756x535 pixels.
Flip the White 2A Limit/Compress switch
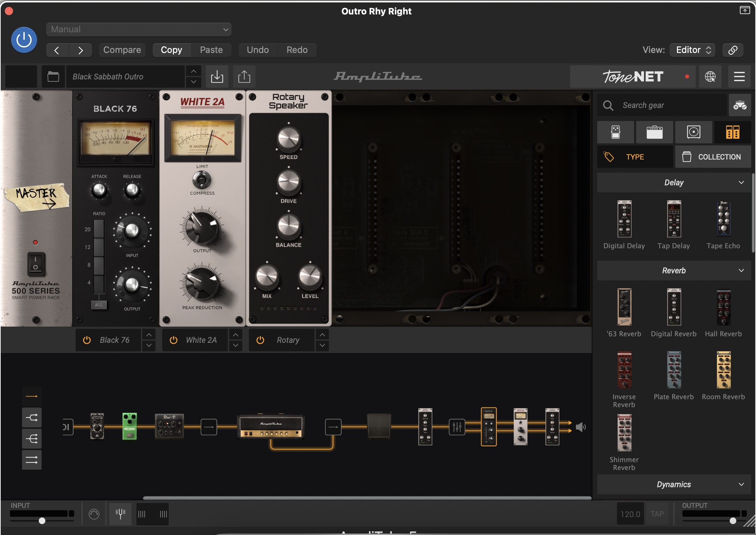[202, 179]
